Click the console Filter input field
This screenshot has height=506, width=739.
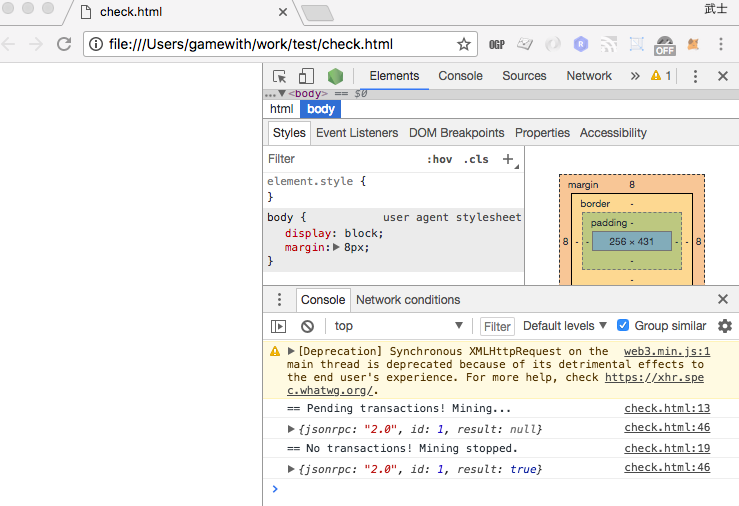[x=497, y=326]
